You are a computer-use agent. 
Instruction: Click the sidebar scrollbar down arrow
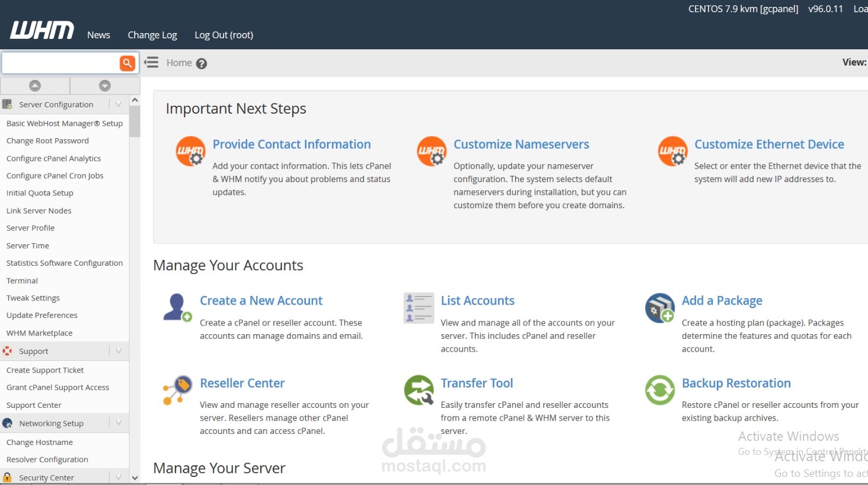point(135,478)
